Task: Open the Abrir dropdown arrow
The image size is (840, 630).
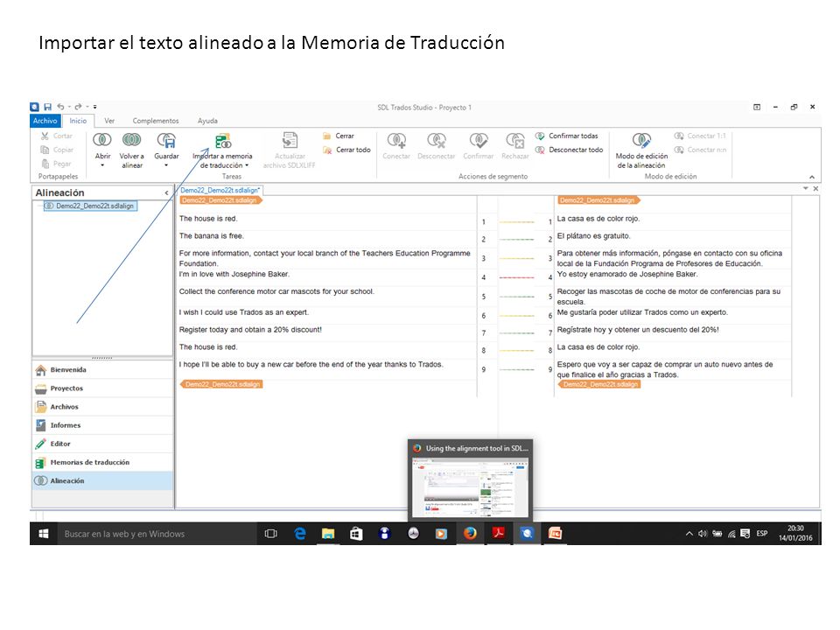Action: [102, 165]
